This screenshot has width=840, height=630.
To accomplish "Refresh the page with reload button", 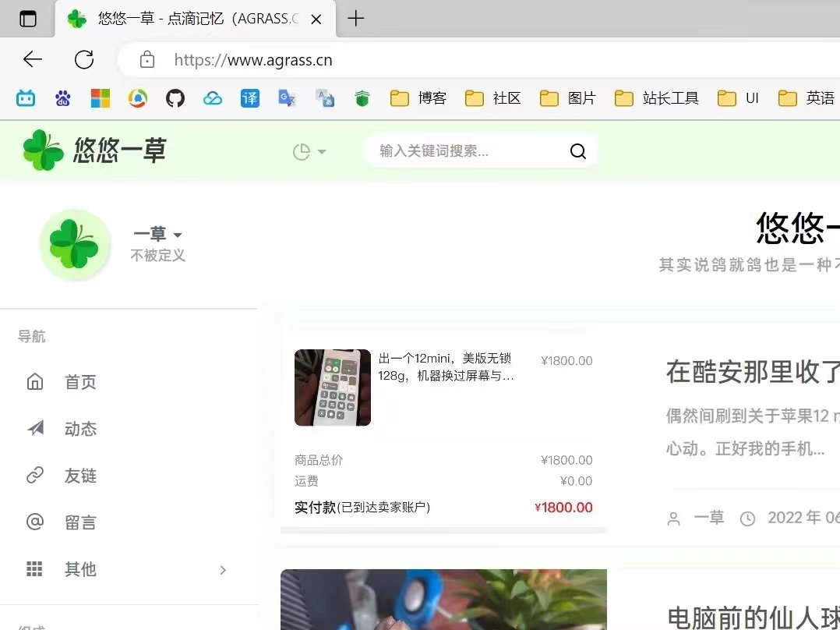I will (84, 59).
